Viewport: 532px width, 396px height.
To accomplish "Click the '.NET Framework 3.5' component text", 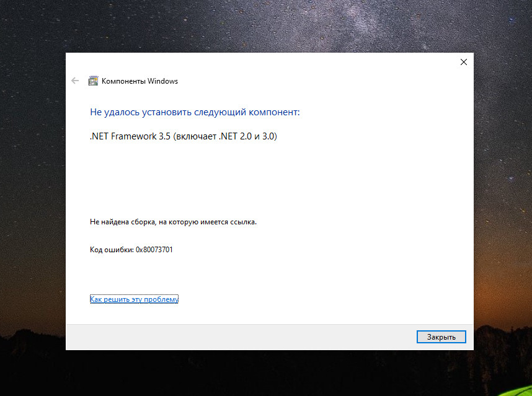I will 183,136.
